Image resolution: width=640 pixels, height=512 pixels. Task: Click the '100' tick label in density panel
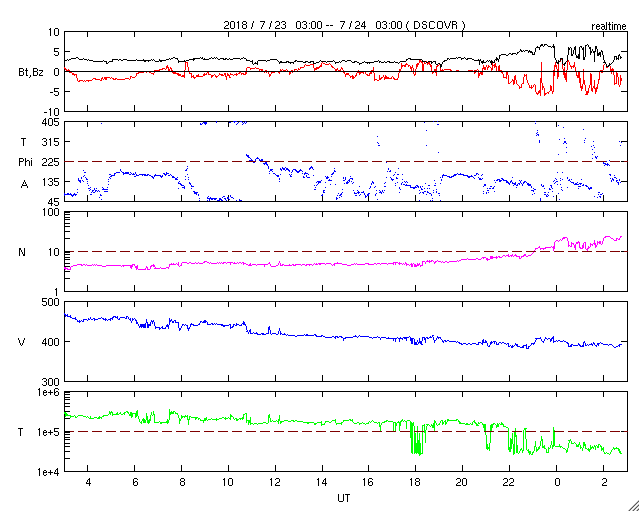click(51, 212)
